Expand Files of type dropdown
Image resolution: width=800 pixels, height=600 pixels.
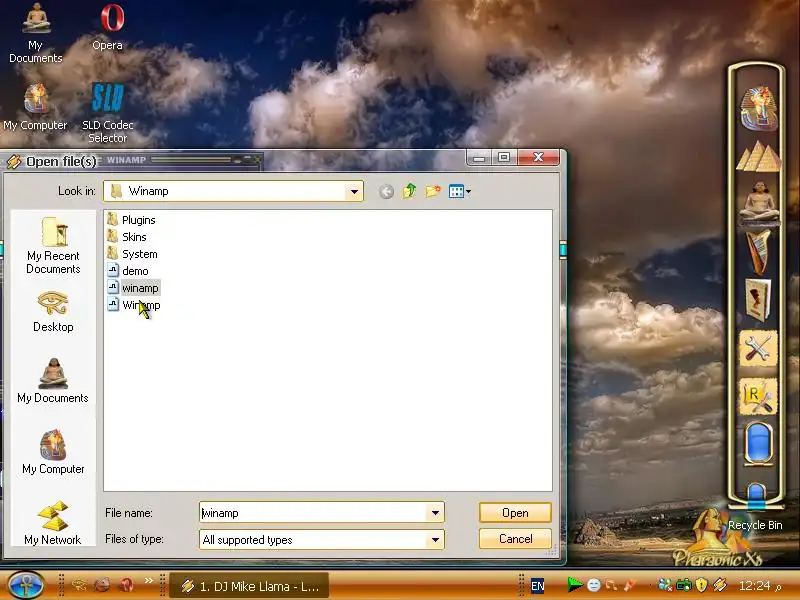pyautogui.click(x=435, y=539)
